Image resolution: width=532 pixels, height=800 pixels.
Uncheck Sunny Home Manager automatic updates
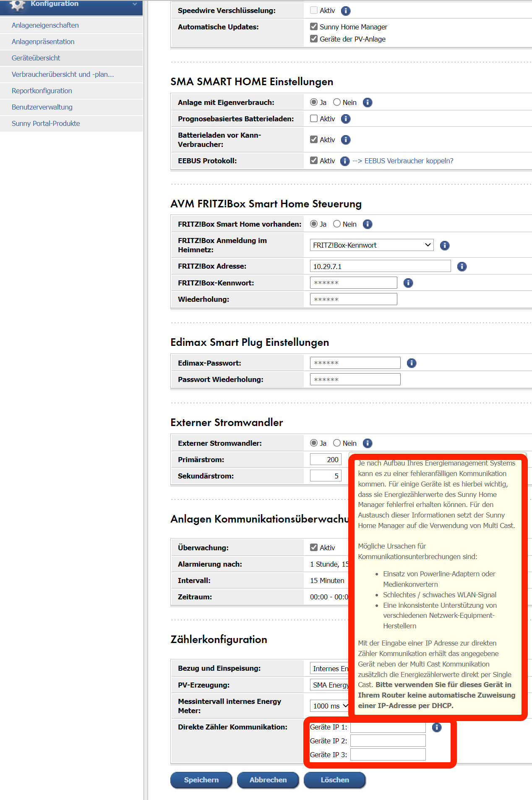(x=314, y=26)
